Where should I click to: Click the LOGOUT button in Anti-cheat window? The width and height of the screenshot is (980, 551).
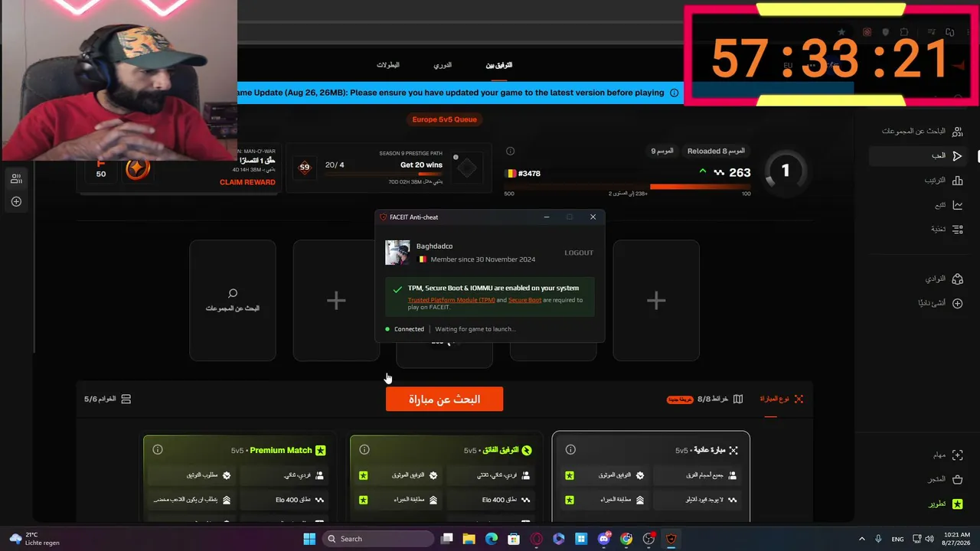[579, 253]
